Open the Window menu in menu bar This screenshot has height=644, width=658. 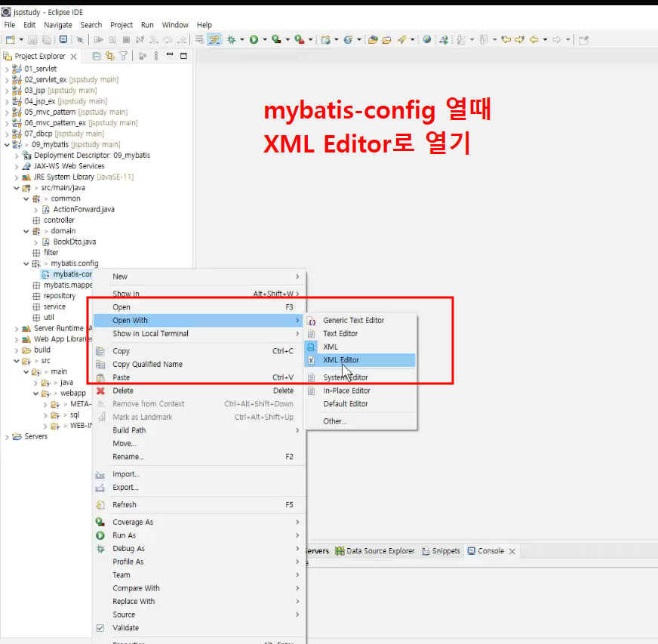(x=175, y=25)
